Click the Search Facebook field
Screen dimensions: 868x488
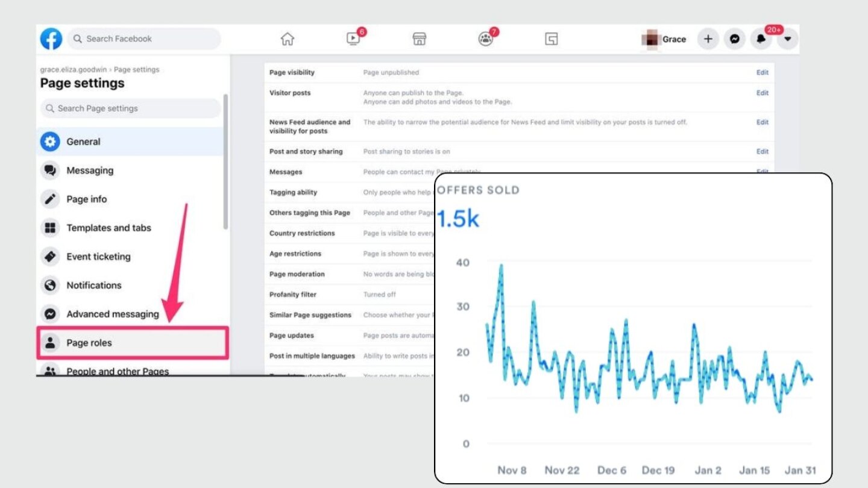(x=144, y=39)
